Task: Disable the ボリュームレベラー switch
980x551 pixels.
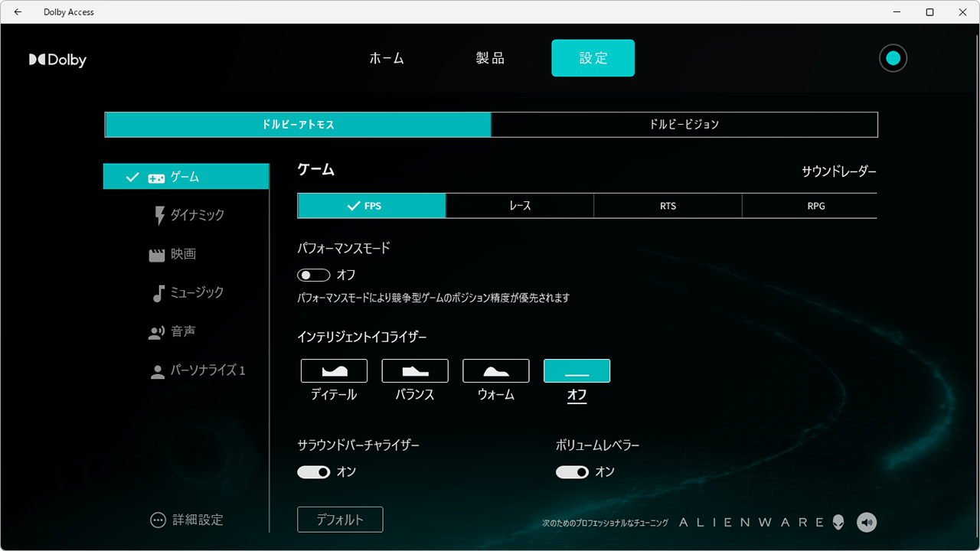Action: click(x=573, y=472)
